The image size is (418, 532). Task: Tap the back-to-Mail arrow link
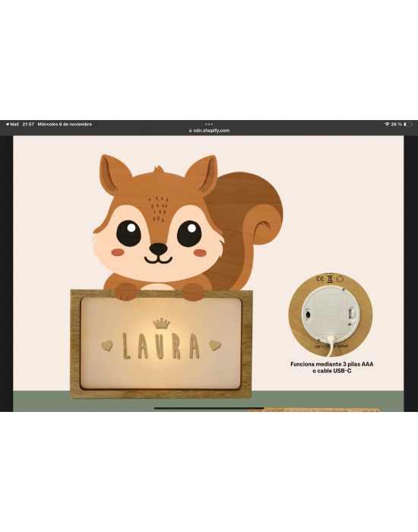pyautogui.click(x=12, y=124)
